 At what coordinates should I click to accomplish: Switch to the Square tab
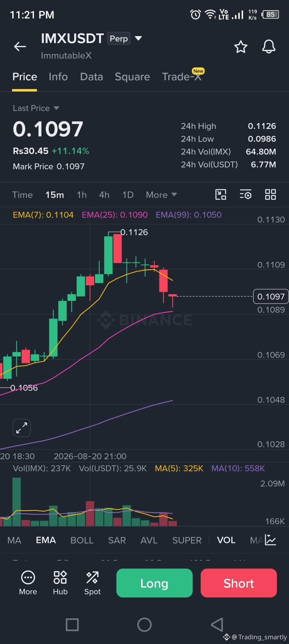(132, 77)
